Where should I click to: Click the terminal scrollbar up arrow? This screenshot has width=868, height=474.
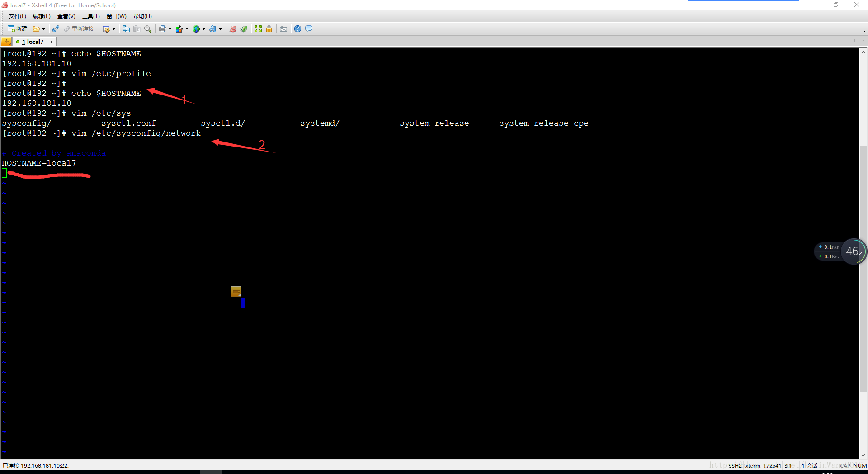click(x=863, y=52)
